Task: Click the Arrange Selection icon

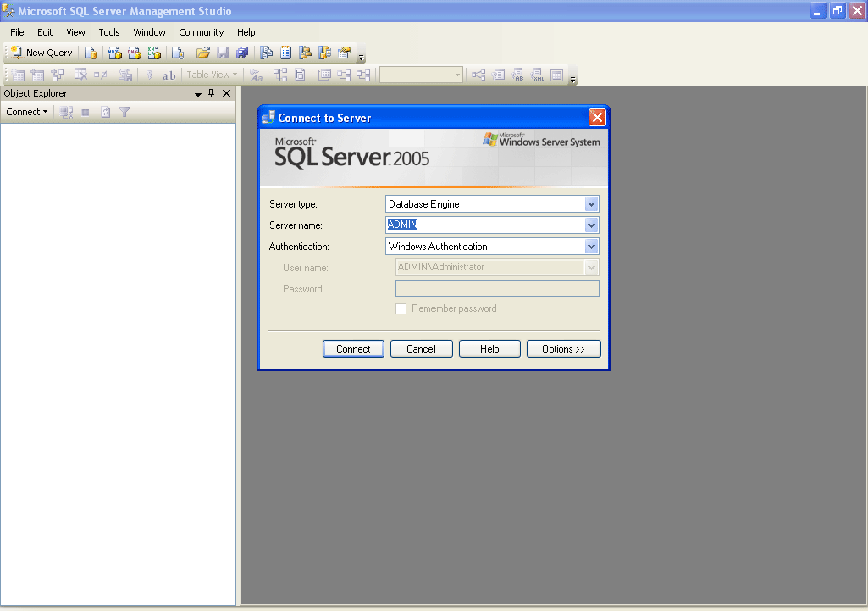Action: (x=345, y=75)
